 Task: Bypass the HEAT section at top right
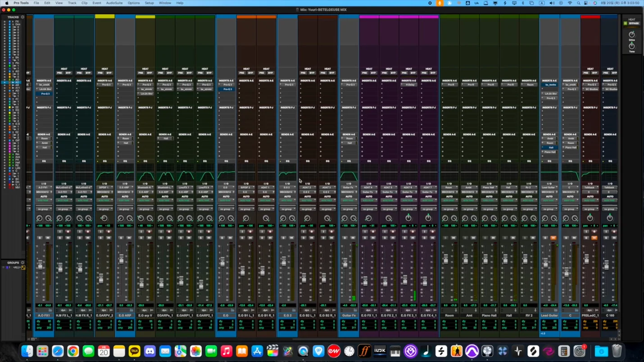pos(634,23)
